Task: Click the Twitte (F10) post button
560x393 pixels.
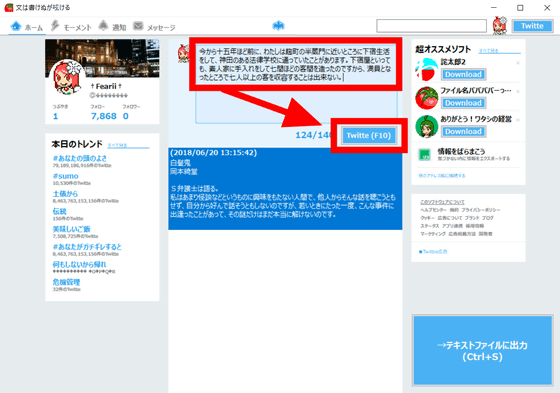Action: 369,135
